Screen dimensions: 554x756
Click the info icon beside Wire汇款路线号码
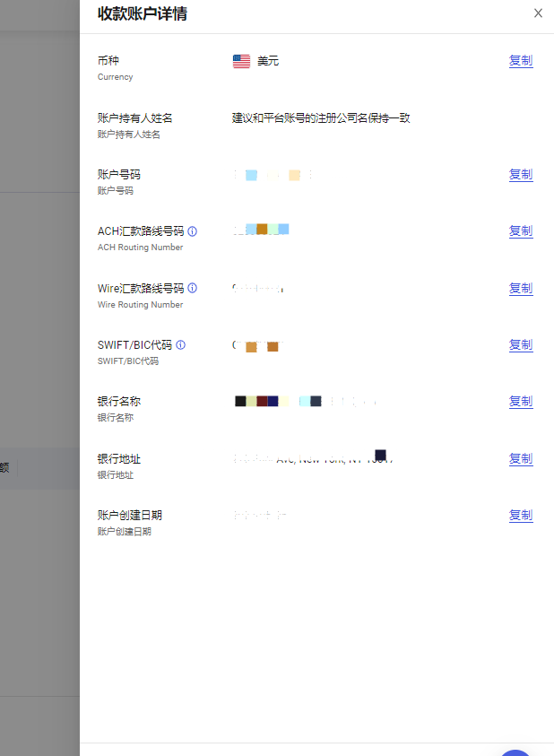click(193, 289)
